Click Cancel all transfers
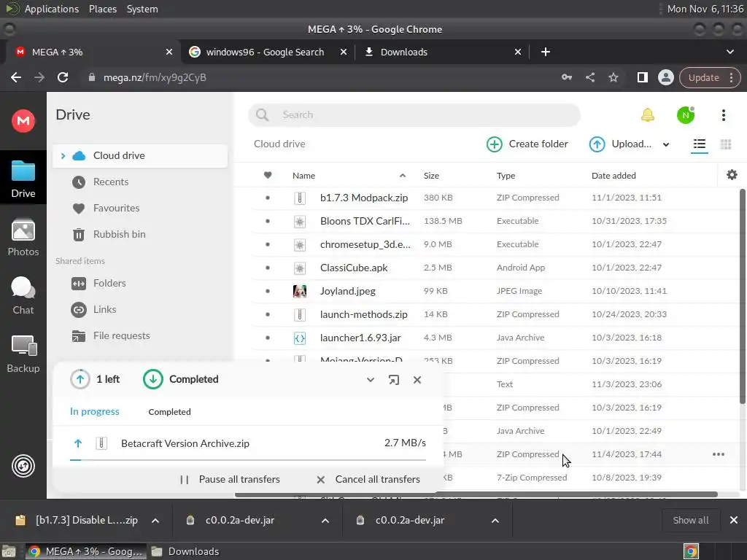747x560 pixels. coord(368,480)
